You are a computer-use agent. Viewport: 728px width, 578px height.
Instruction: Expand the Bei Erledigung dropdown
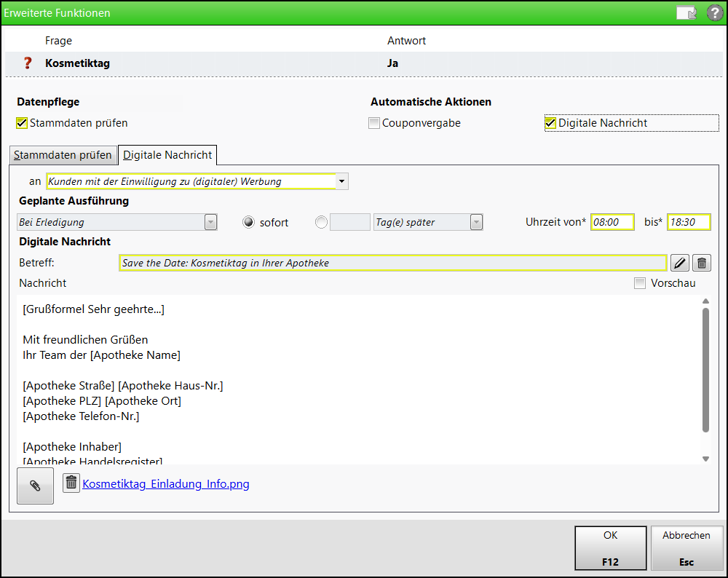[x=210, y=223]
